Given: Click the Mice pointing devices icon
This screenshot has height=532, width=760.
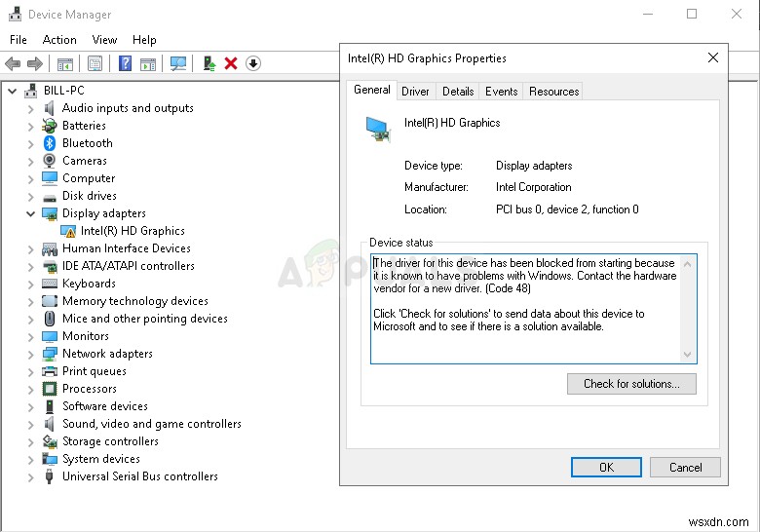Looking at the screenshot, I should [50, 319].
